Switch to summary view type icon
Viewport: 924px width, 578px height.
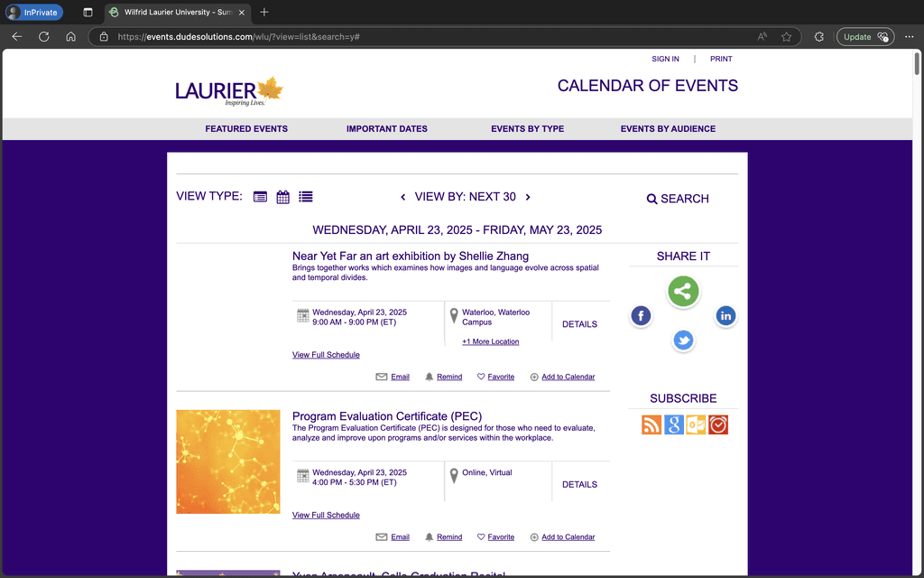[260, 197]
